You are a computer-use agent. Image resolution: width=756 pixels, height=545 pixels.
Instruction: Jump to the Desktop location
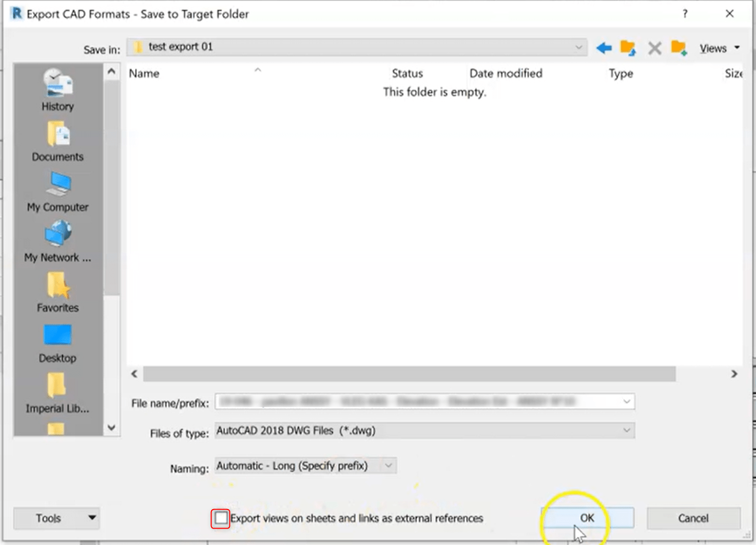57,343
